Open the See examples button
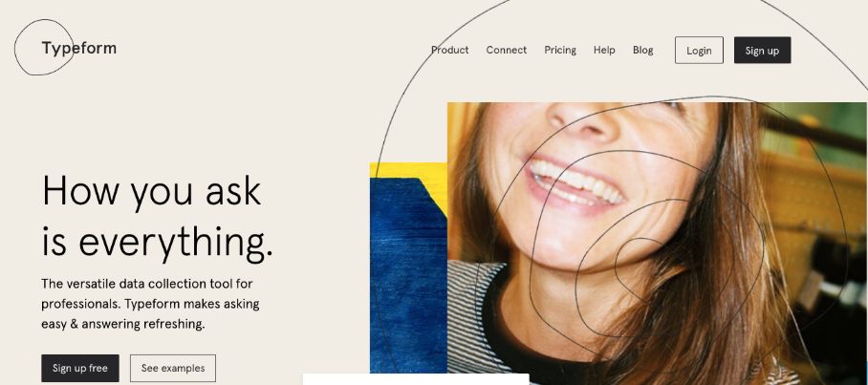868x385 pixels. 173,369
